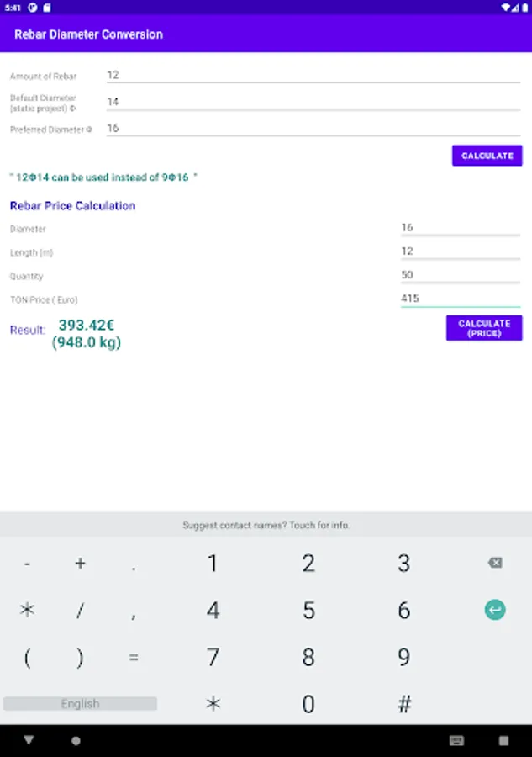Viewport: 532px width, 757px height.
Task: Tap the teal enter key
Action: point(495,611)
